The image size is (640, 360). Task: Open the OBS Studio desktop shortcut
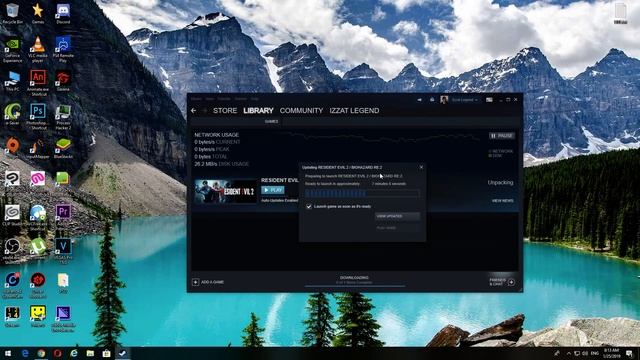(x=13, y=250)
